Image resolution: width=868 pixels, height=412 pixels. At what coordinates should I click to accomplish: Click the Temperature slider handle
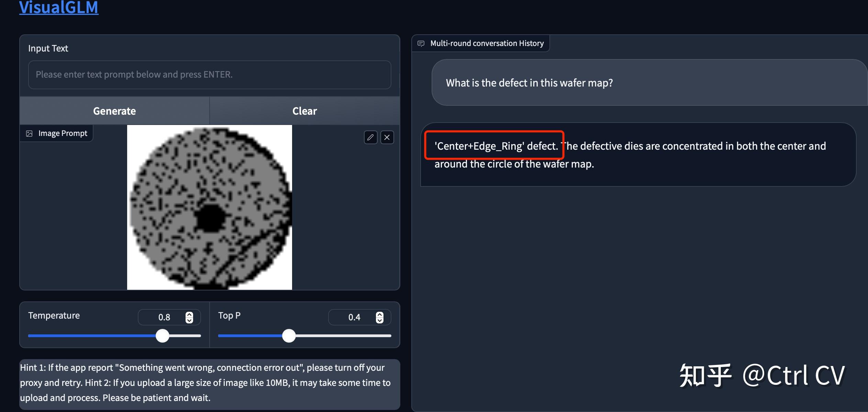click(163, 336)
